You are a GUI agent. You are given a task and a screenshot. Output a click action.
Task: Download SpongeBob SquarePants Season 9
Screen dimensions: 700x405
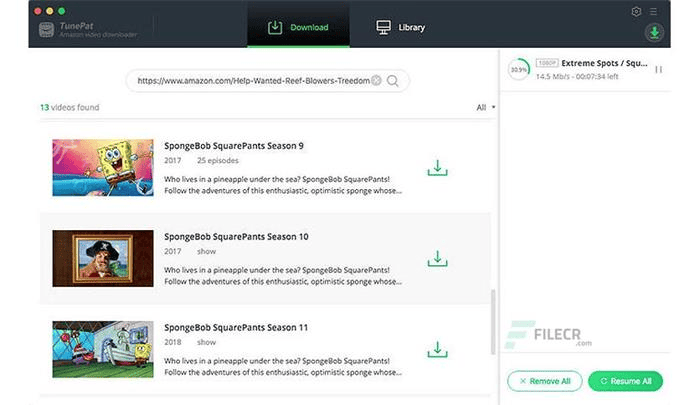click(x=437, y=168)
